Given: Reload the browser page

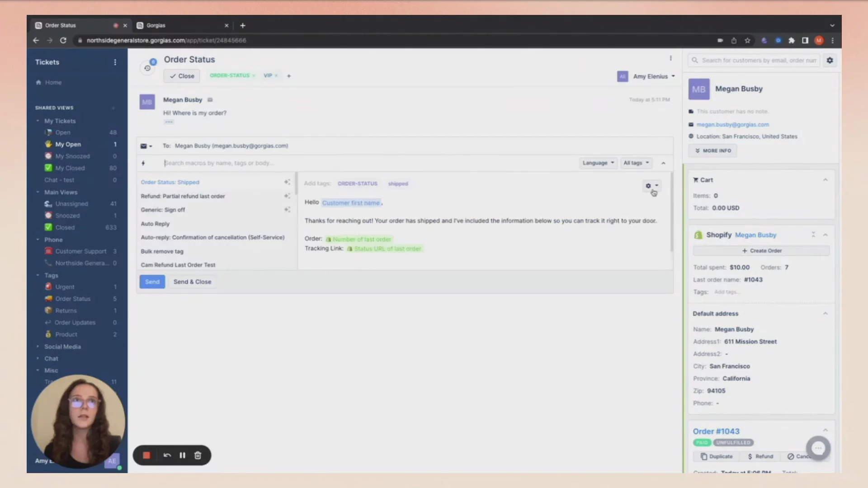Looking at the screenshot, I should point(63,40).
